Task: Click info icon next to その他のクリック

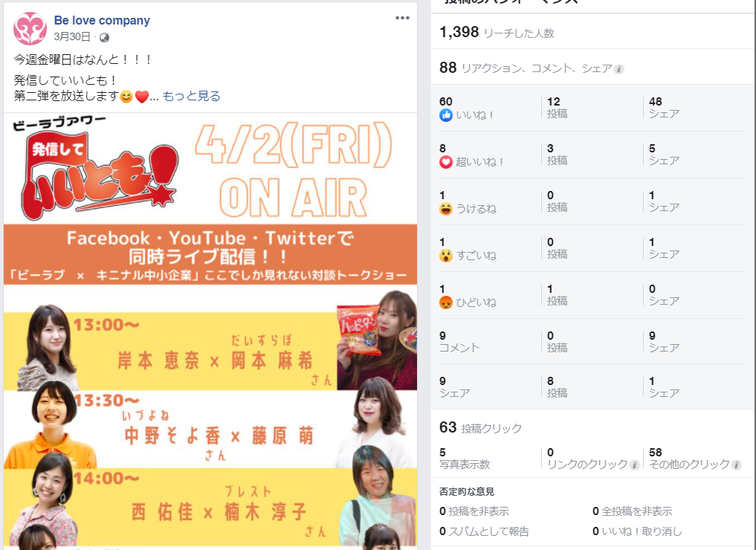Action: (x=736, y=465)
